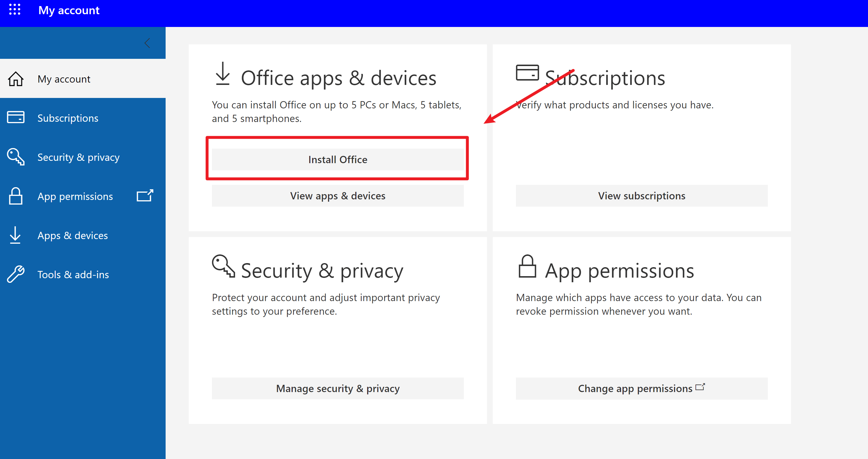The width and height of the screenshot is (868, 459).
Task: Open the app launcher waffle icon
Action: (x=14, y=10)
